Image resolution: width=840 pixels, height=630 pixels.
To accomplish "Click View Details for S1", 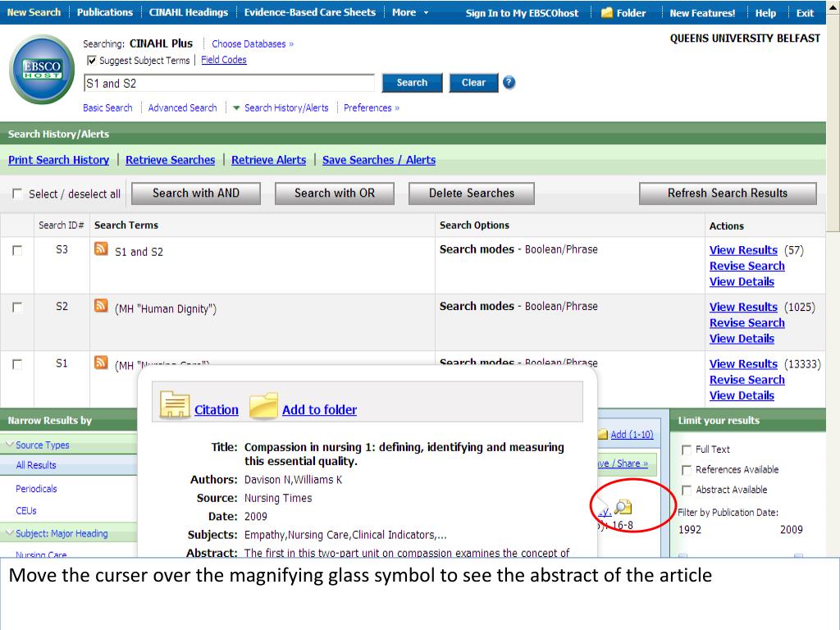I will click(742, 395).
